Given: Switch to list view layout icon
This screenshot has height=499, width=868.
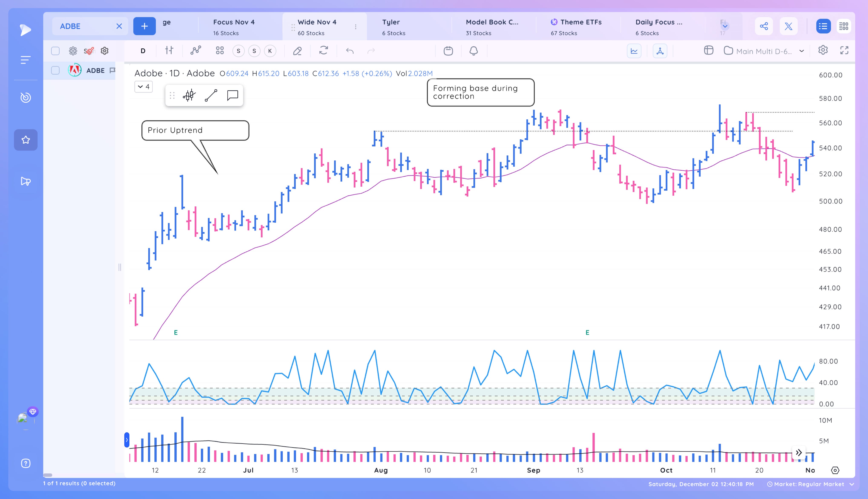Looking at the screenshot, I should [823, 26].
